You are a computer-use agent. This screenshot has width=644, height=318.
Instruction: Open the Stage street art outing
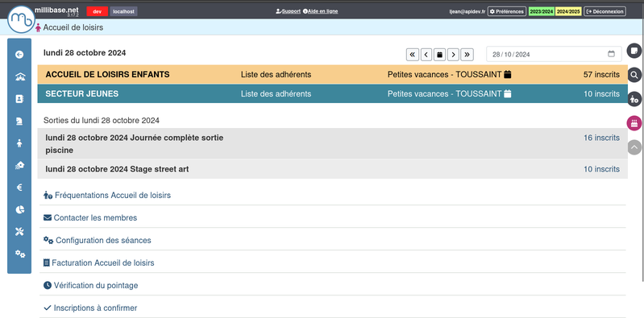point(117,169)
